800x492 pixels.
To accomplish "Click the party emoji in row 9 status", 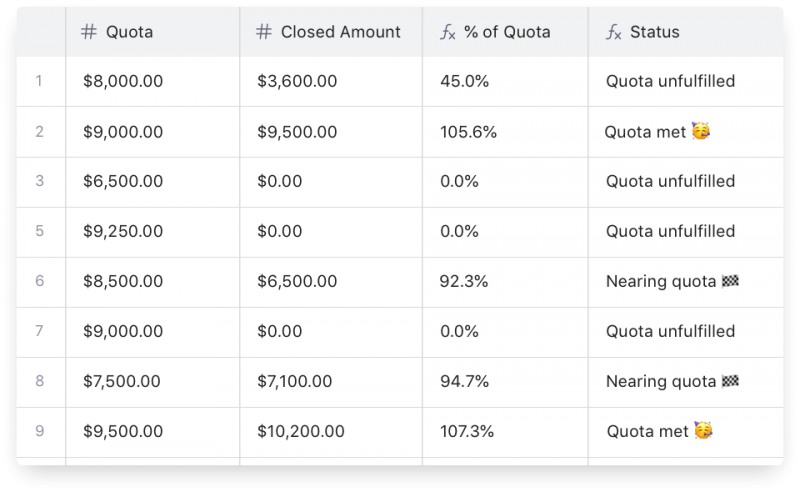I will click(x=704, y=431).
